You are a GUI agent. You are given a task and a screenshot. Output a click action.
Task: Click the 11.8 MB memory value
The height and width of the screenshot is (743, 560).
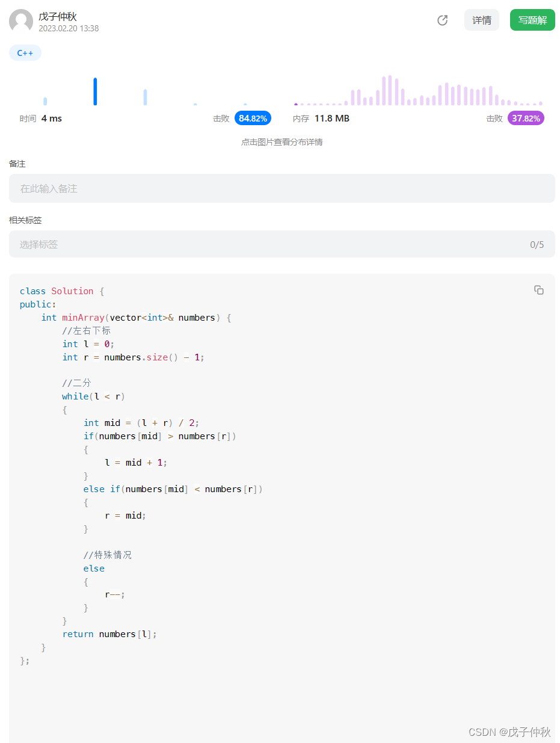(x=331, y=119)
